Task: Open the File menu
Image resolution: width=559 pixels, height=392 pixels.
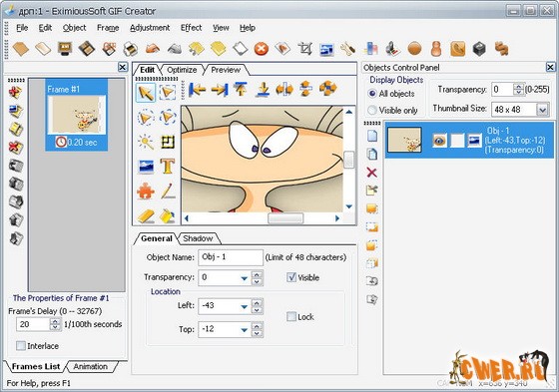Action: (22, 28)
